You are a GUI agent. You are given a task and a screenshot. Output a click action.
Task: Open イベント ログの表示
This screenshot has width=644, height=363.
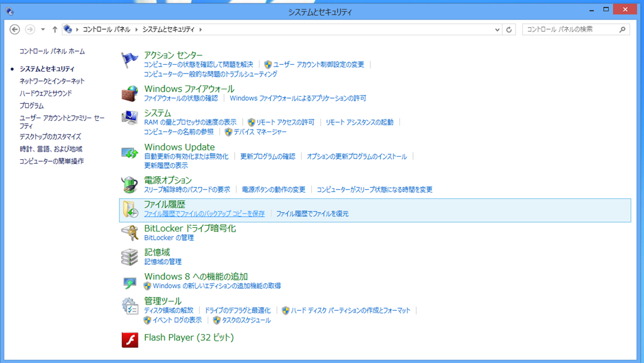click(x=177, y=320)
